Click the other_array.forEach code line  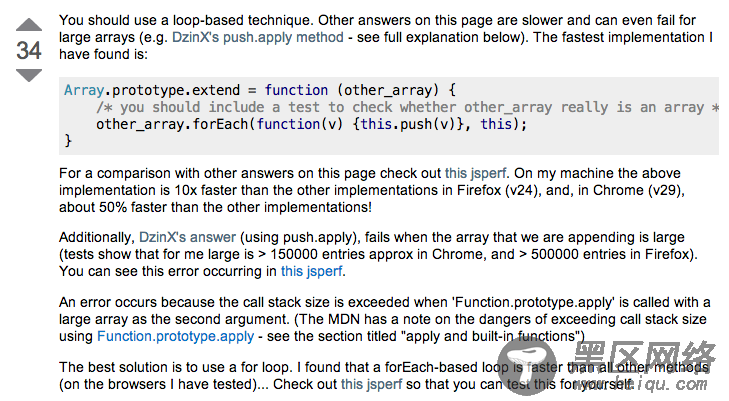coord(311,124)
